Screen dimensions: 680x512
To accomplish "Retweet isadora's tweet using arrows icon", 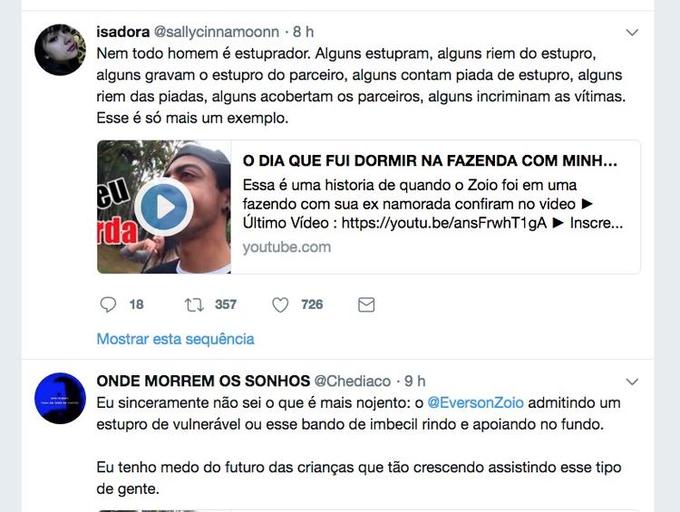I will (194, 305).
